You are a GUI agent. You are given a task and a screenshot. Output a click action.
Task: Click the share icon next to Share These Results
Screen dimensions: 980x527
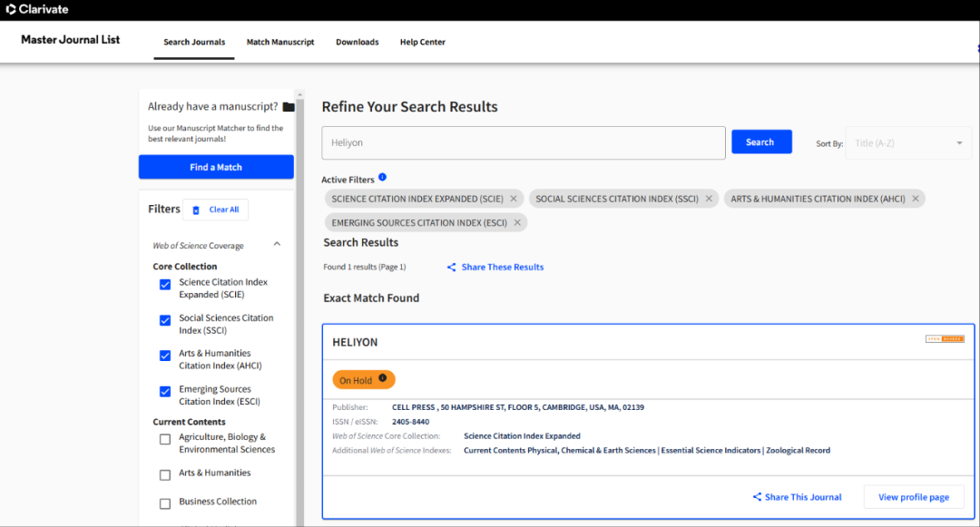coord(451,268)
